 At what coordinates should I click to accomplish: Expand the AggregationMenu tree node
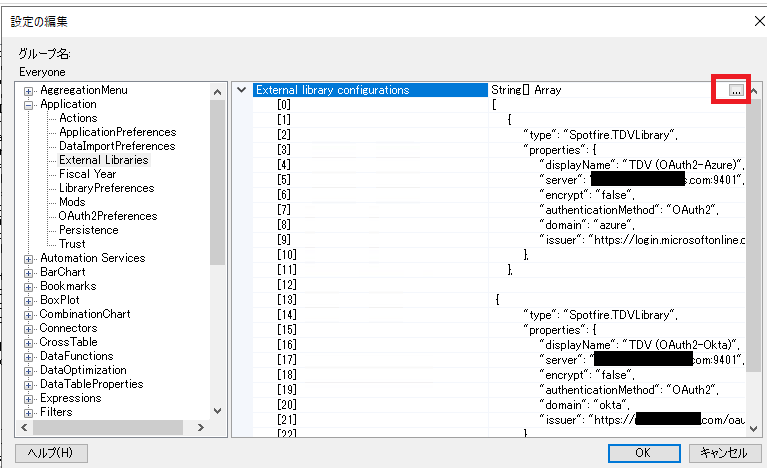(28, 91)
